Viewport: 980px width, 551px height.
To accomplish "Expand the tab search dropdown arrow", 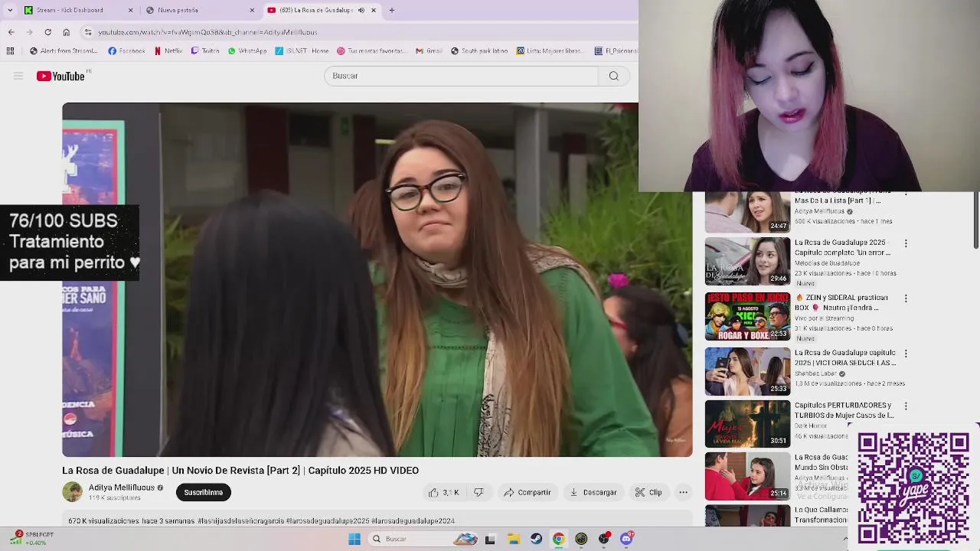I will pos(9,10).
